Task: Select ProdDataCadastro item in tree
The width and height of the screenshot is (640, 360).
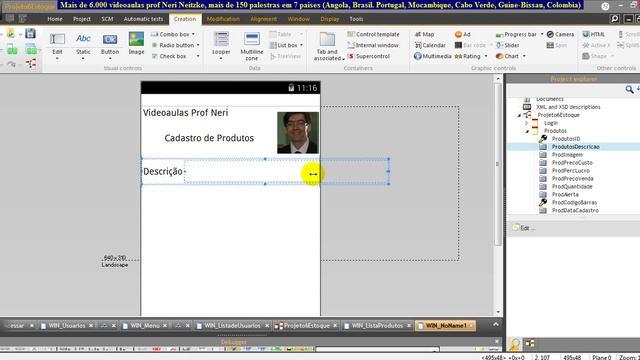Action: coord(575,210)
